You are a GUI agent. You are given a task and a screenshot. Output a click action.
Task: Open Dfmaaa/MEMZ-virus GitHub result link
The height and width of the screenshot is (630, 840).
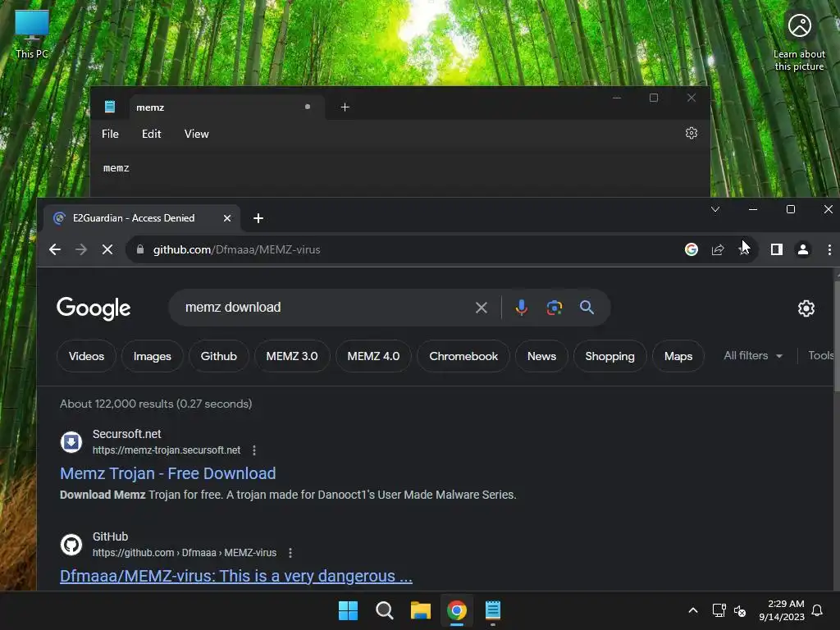pos(236,577)
